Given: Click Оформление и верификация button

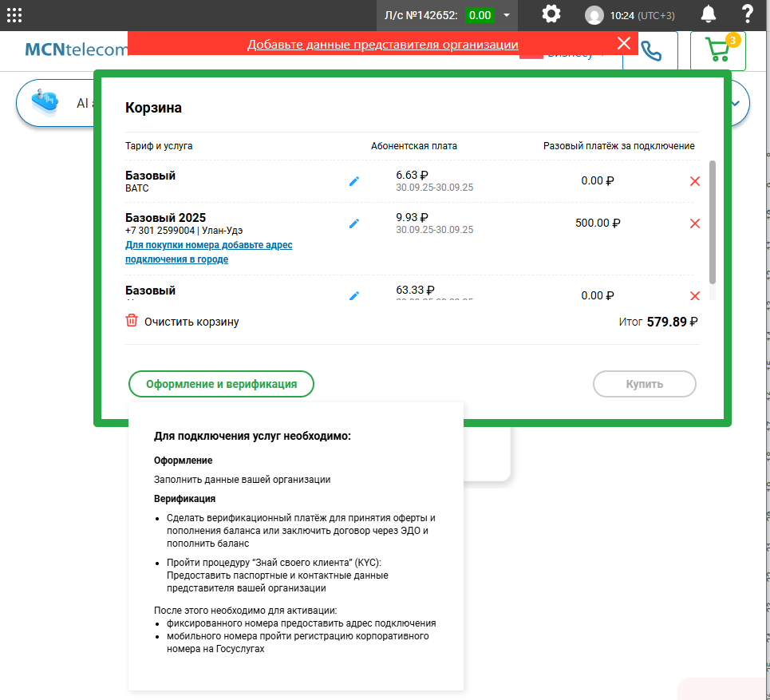Looking at the screenshot, I should click(x=221, y=384).
